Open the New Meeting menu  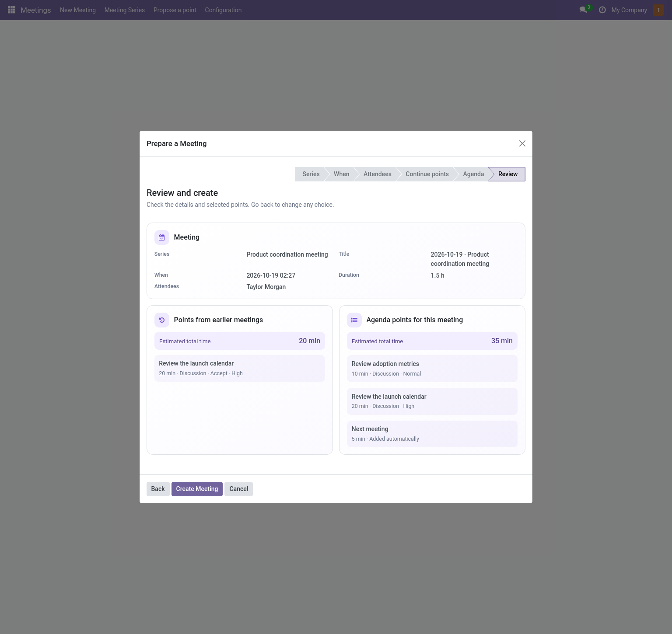[x=78, y=10]
